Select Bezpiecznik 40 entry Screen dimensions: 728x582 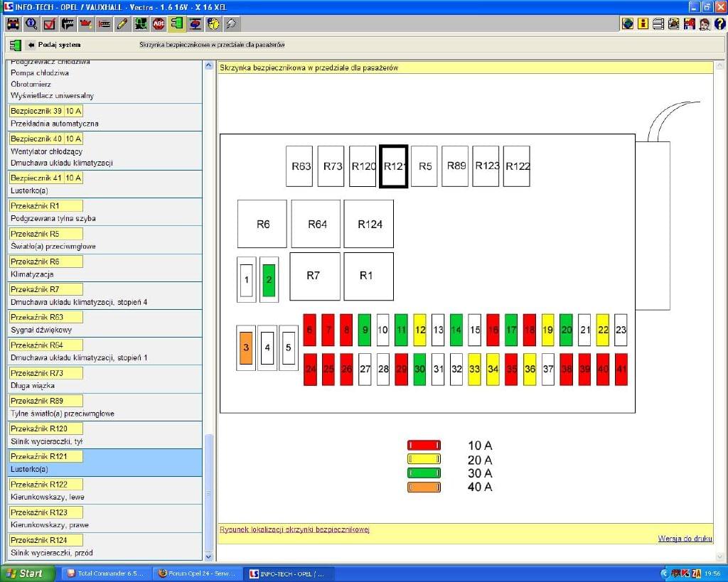click(46, 139)
